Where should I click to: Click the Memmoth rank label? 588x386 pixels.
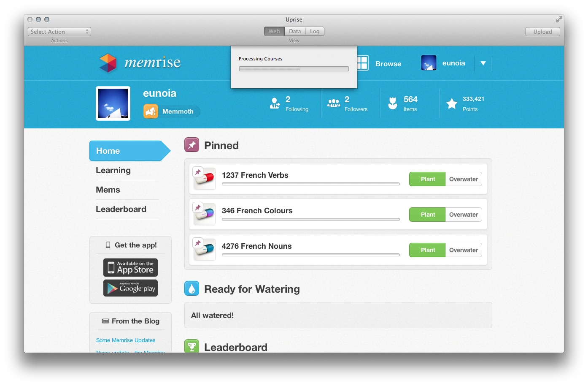coord(178,111)
